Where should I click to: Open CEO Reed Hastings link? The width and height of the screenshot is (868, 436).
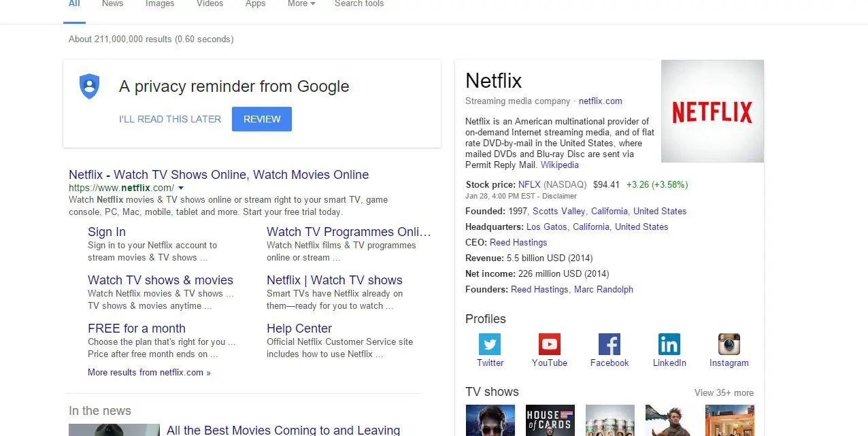click(x=518, y=243)
